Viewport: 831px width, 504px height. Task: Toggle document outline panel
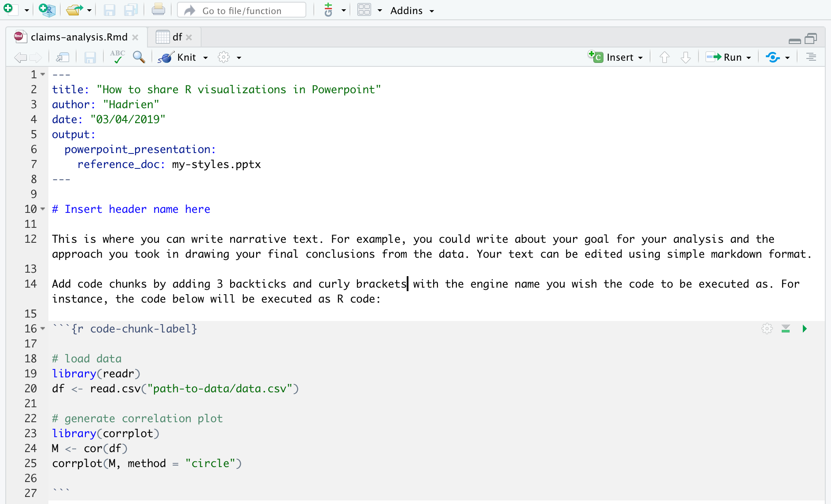(811, 57)
